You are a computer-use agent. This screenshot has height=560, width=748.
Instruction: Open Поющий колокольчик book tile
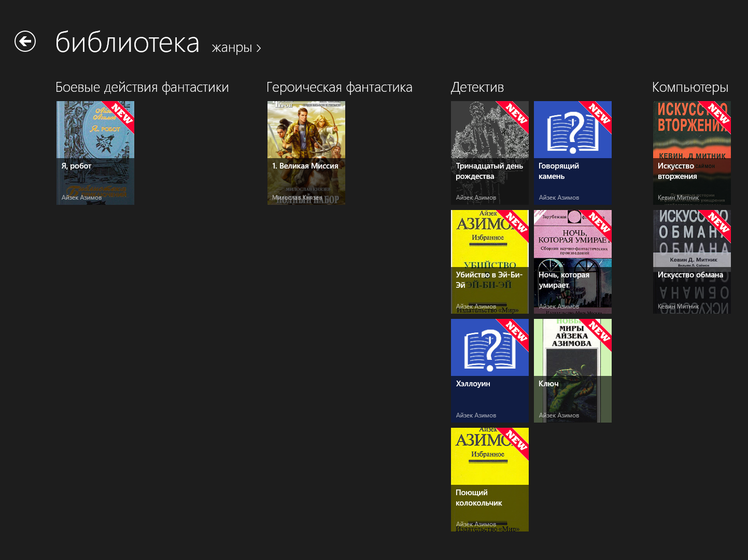point(490,480)
